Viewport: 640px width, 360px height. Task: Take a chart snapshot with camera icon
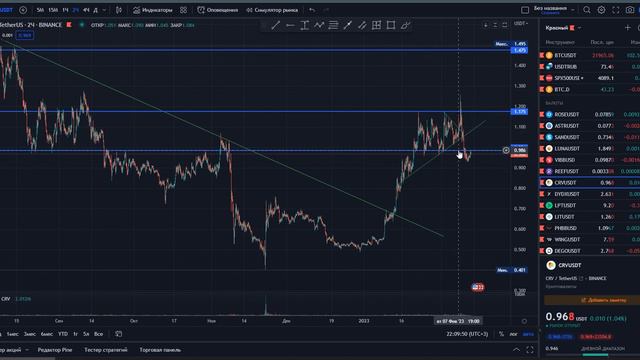tap(630, 10)
